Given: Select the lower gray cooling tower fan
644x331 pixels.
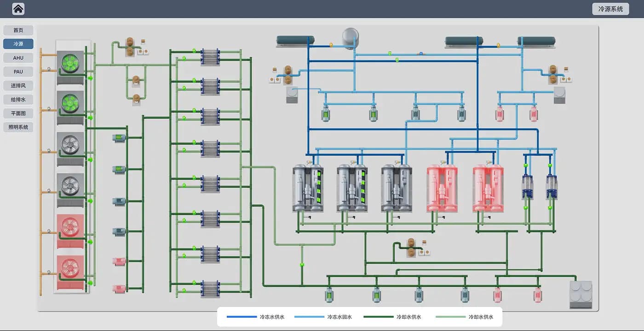Looking at the screenshot, I should click(70, 185).
